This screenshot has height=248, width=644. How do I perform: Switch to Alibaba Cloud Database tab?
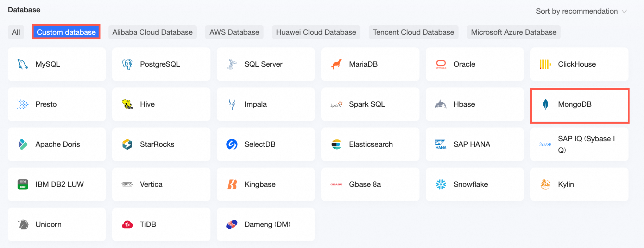point(152,32)
